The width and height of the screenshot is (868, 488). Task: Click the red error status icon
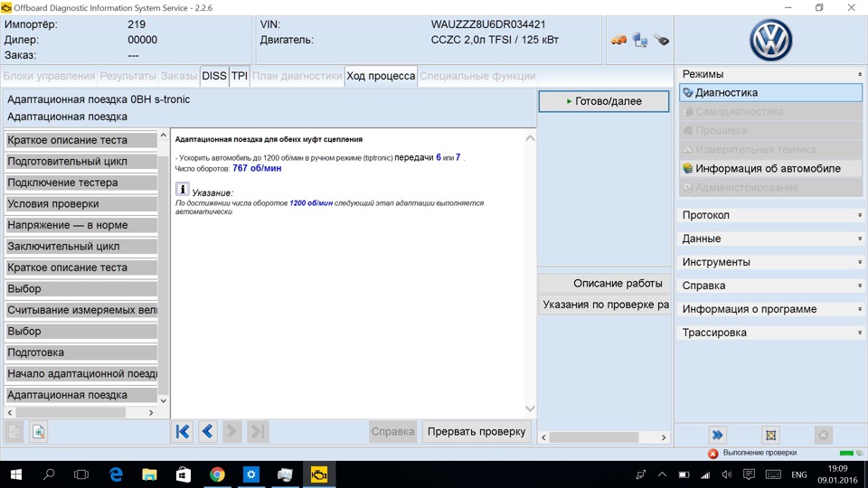pos(713,453)
